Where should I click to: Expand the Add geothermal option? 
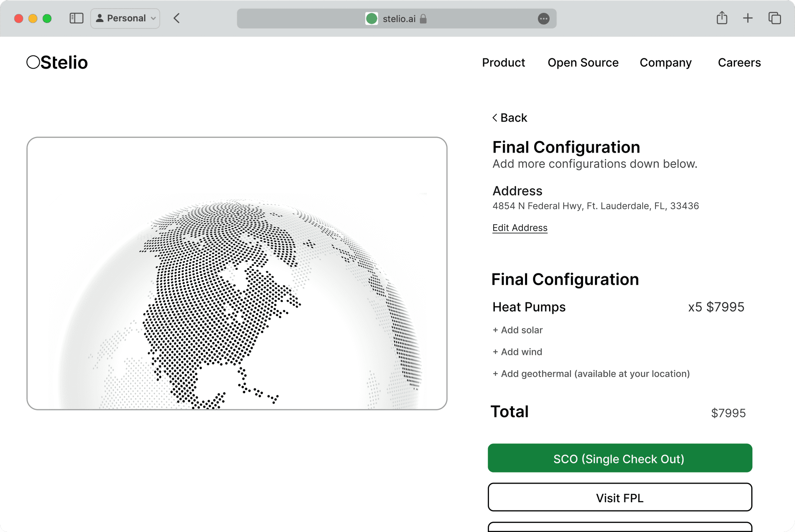591,374
